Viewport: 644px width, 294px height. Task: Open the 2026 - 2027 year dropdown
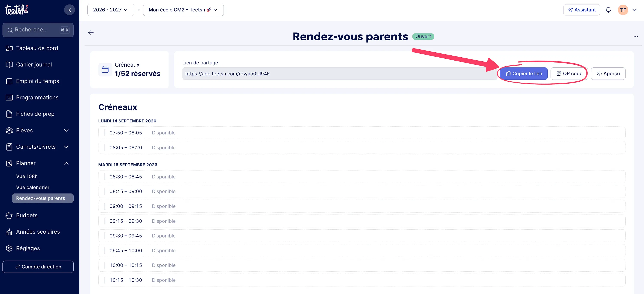111,10
